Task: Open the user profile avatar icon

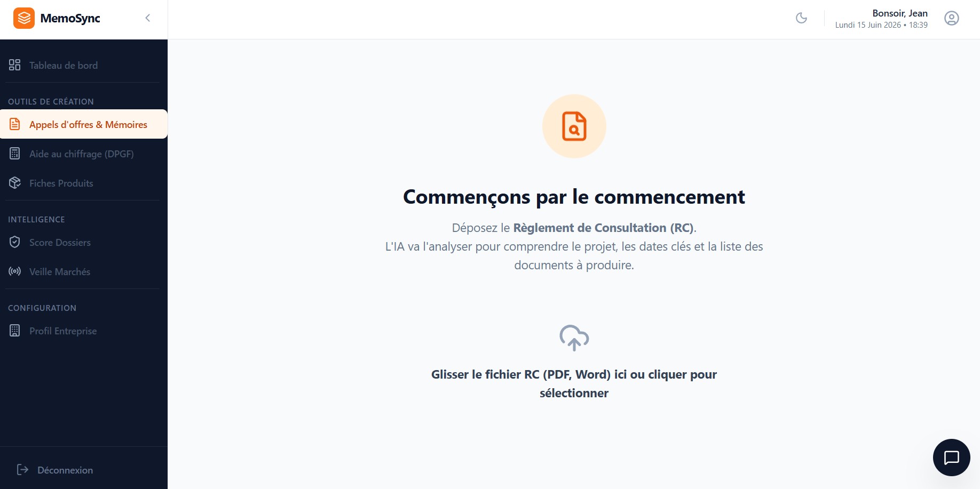Action: click(951, 18)
